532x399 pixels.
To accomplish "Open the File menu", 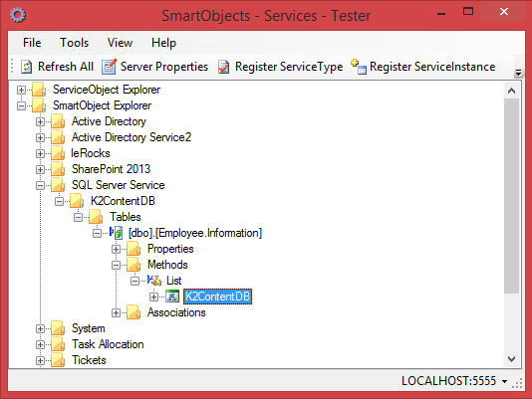I will 32,43.
